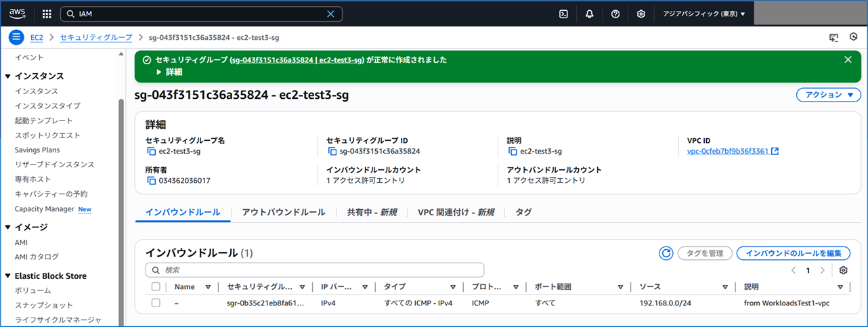Open the help question mark icon

tap(615, 14)
